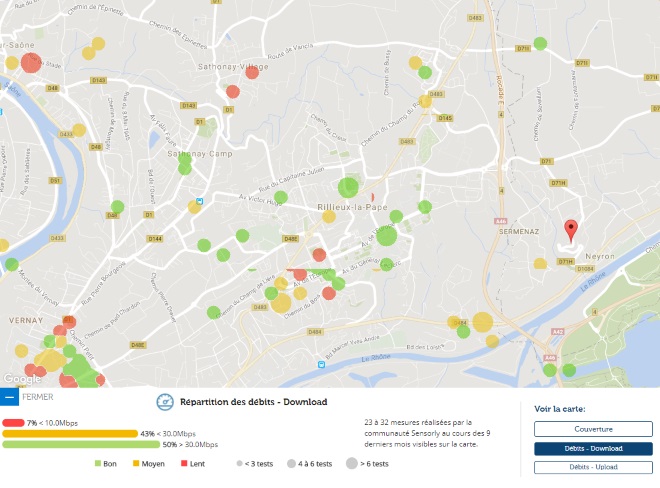660x488 pixels.
Task: Select the Débits - Download map view
Action: coord(593,448)
